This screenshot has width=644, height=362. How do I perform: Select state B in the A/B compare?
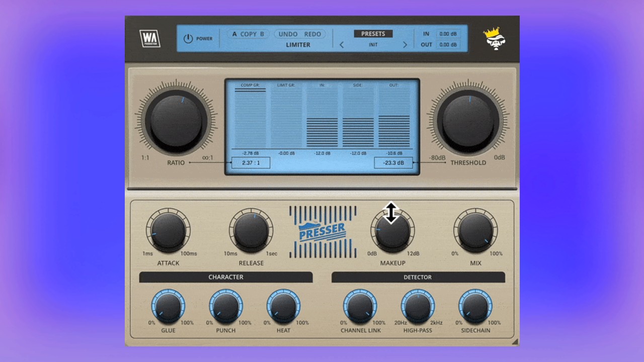coord(262,34)
